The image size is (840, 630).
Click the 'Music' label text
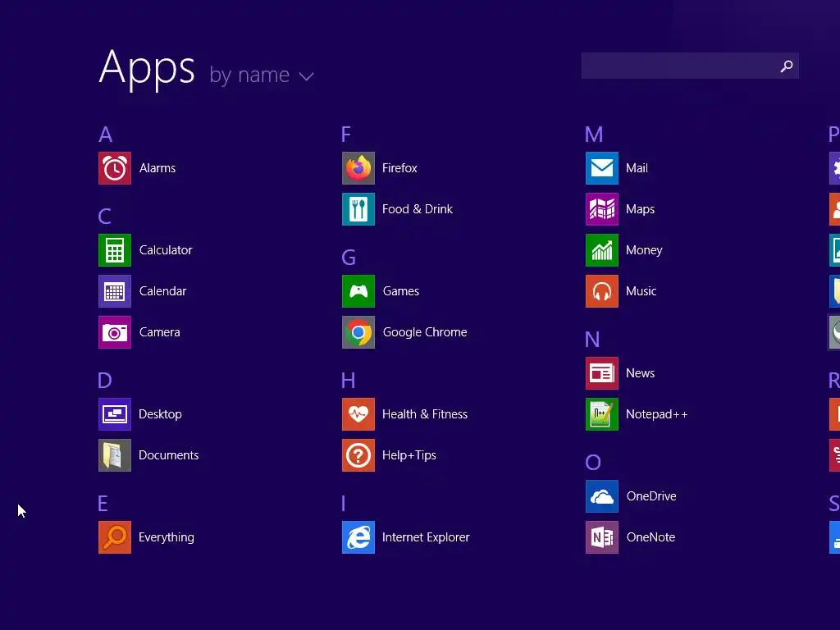pos(641,291)
